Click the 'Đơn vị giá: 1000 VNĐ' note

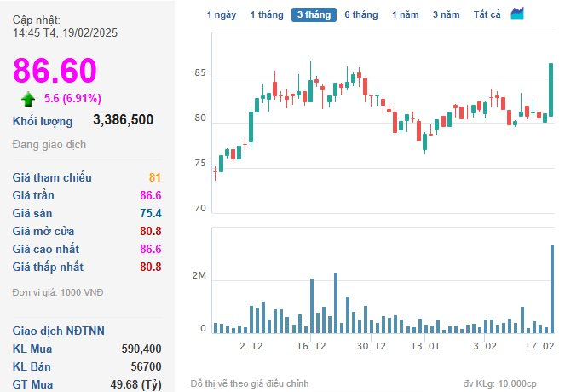pyautogui.click(x=58, y=292)
